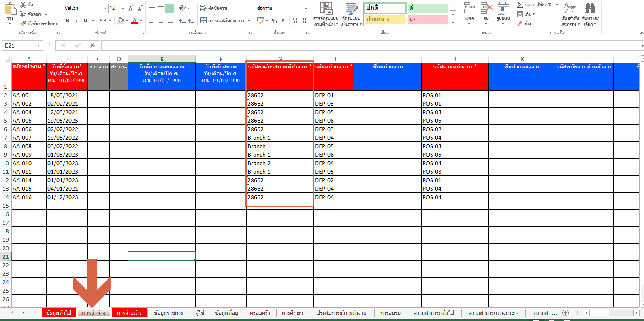Click the fill color paint bucket
644x321 pixels.
121,21
